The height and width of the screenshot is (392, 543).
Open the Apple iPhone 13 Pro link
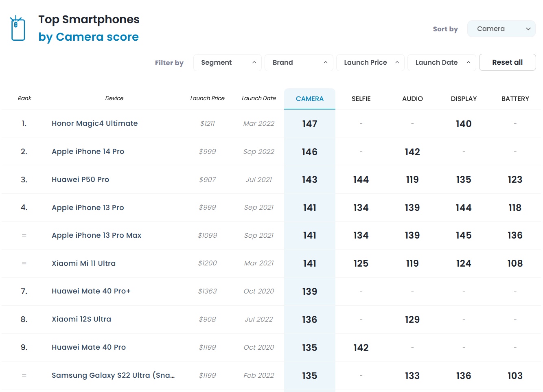[88, 208]
